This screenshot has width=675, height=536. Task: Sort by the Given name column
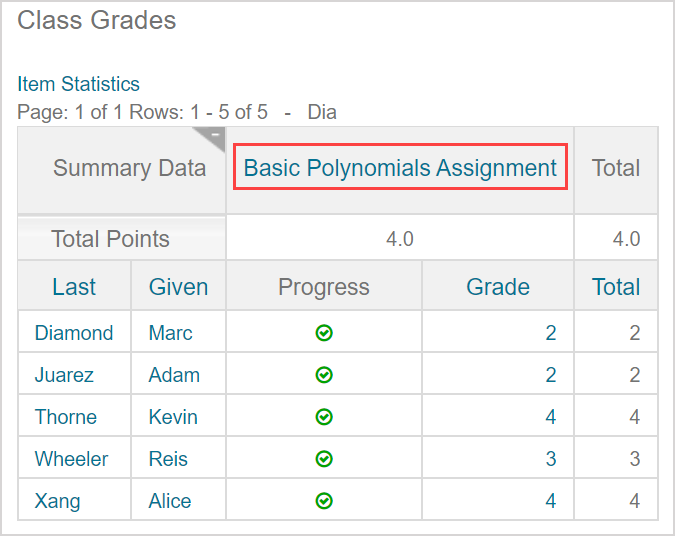(x=178, y=287)
